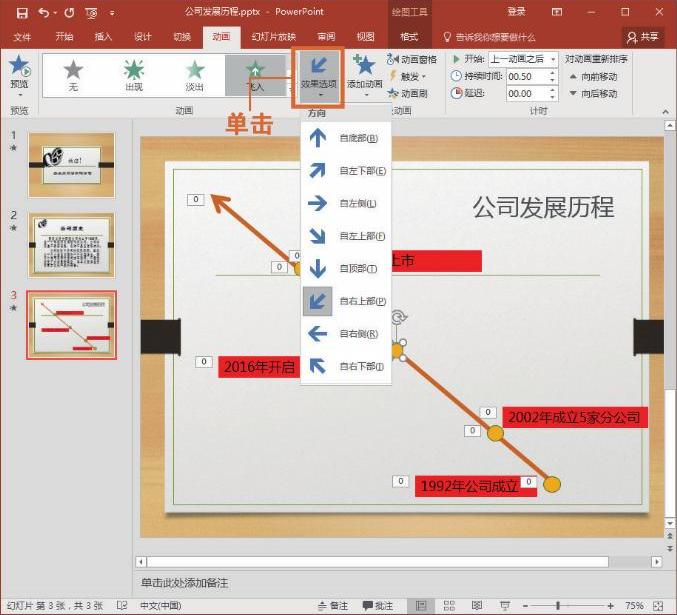Select slide 3 thumbnail
This screenshot has height=615, width=677.
tap(71, 325)
